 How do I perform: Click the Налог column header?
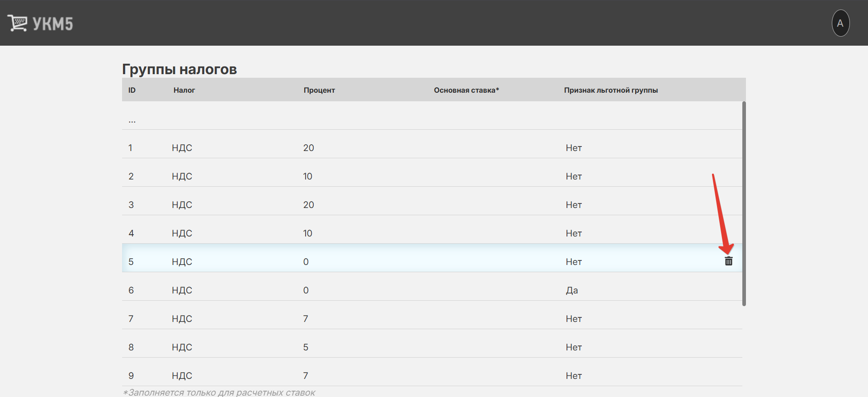point(184,90)
